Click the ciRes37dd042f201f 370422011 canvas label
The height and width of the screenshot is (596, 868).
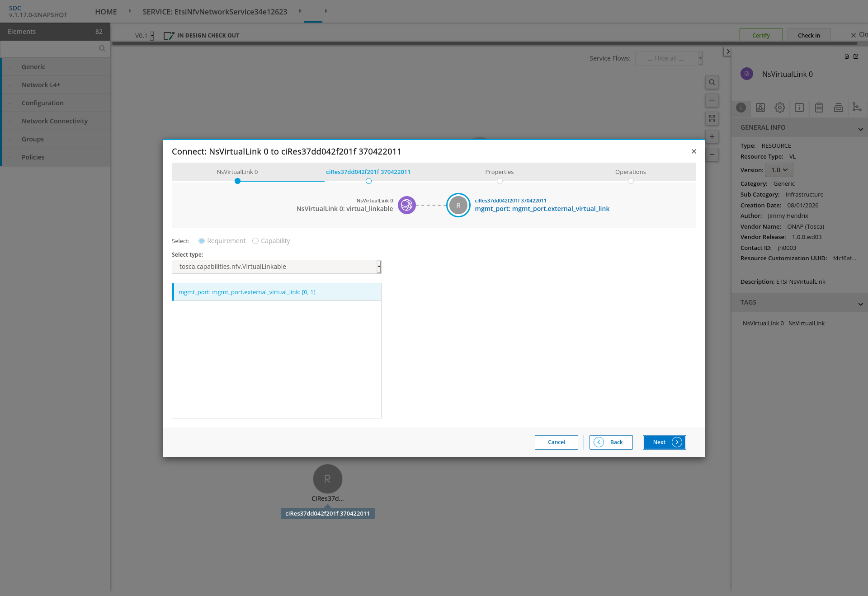[x=328, y=513]
